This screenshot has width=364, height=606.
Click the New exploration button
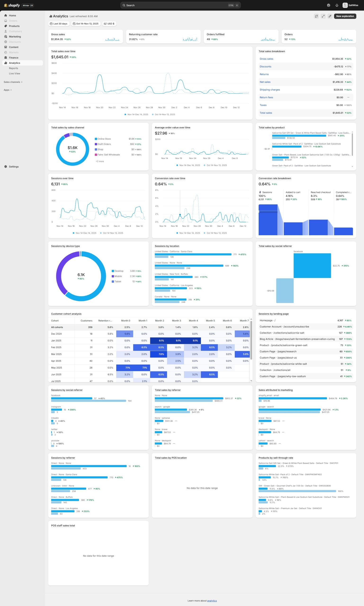pyautogui.click(x=345, y=16)
